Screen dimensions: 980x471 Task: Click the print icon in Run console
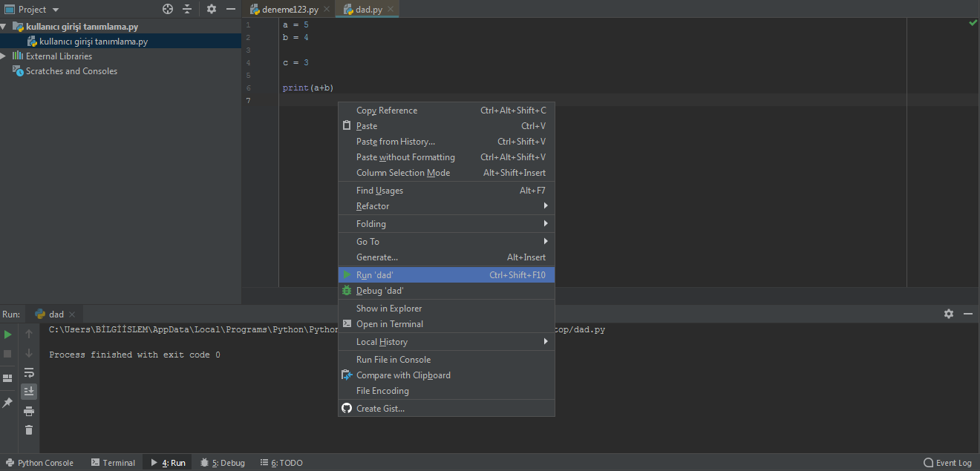click(x=29, y=411)
